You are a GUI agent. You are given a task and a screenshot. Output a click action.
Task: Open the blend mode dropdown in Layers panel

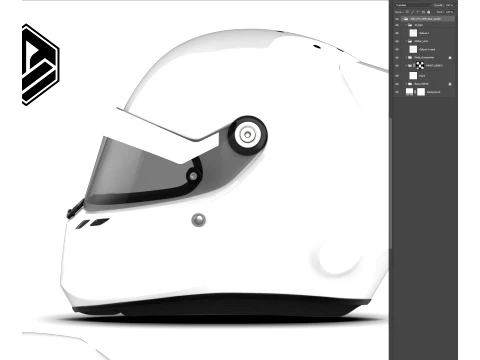pyautogui.click(x=413, y=5)
